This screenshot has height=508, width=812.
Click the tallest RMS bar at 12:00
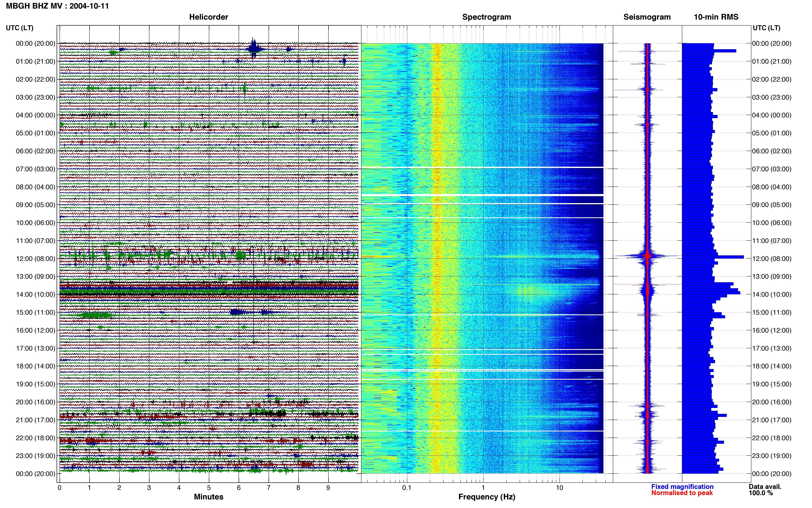point(713,257)
